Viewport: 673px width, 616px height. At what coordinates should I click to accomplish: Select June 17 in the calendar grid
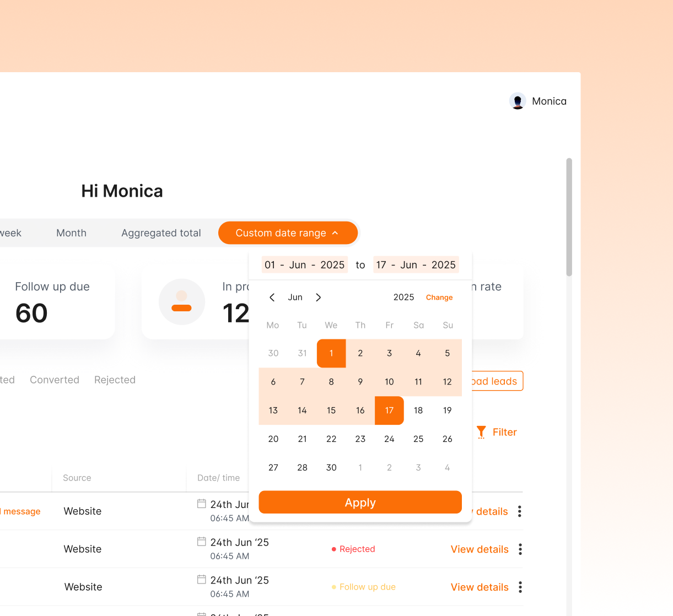(x=389, y=410)
